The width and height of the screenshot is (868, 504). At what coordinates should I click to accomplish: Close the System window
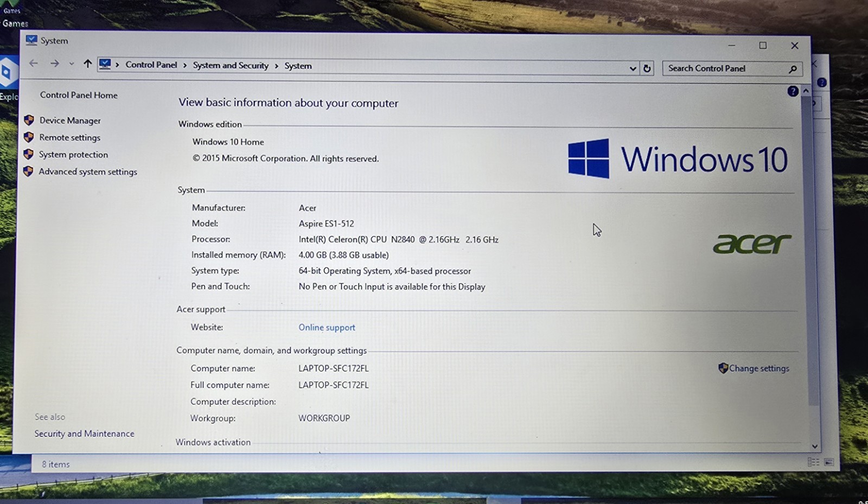(794, 46)
